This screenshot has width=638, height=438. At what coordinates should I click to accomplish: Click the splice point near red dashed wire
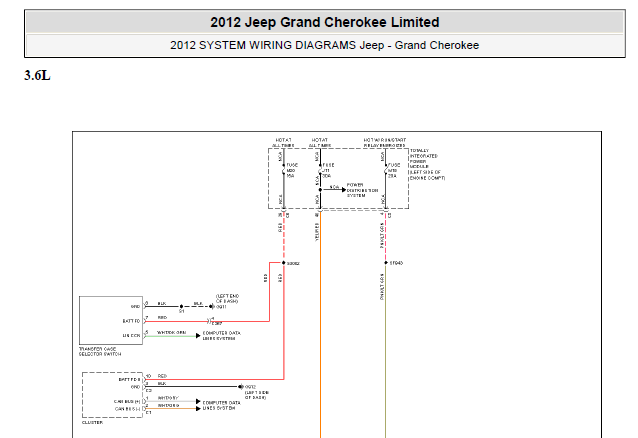[x=284, y=263]
